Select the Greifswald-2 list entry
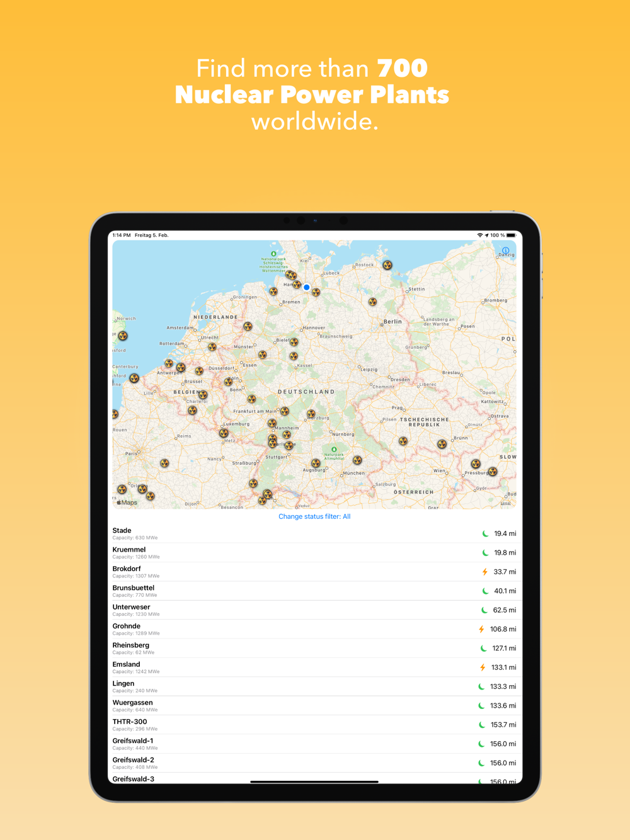The width and height of the screenshot is (630, 840). [314, 763]
